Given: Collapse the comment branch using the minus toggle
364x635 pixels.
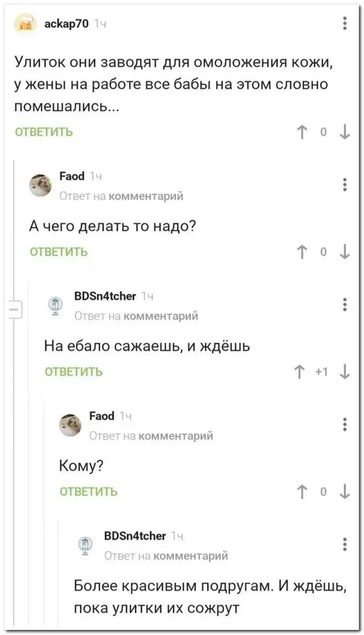Looking at the screenshot, I should pyautogui.click(x=14, y=311).
